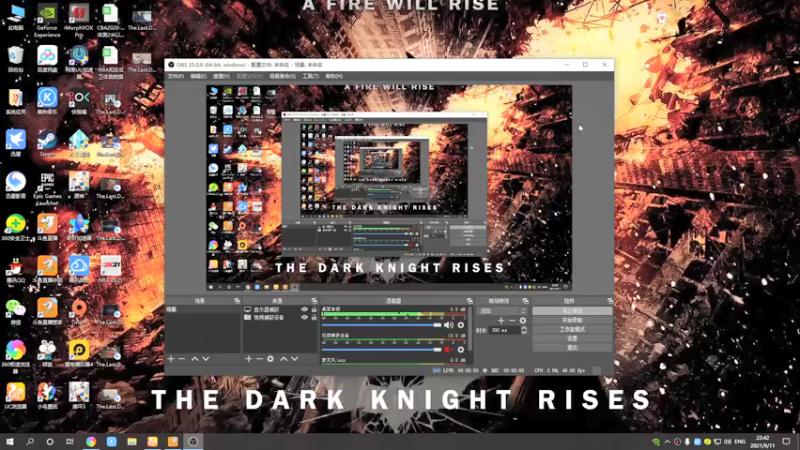Viewport: 800px width, 450px height.
Task: Click 设置 Settings button in Controls
Action: pos(572,338)
